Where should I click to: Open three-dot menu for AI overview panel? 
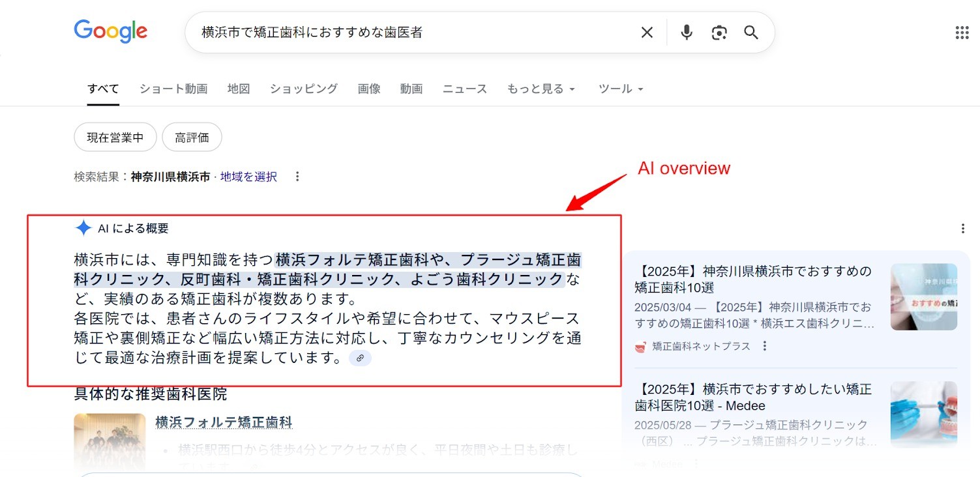point(962,228)
